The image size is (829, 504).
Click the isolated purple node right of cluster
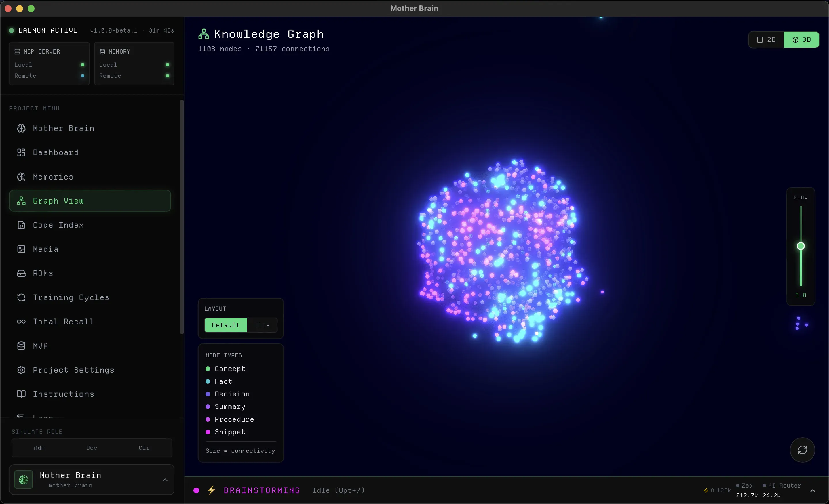pos(602,292)
